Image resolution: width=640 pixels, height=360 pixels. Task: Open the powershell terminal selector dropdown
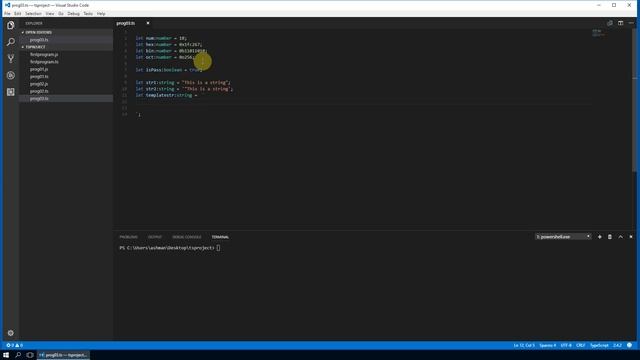coord(563,237)
